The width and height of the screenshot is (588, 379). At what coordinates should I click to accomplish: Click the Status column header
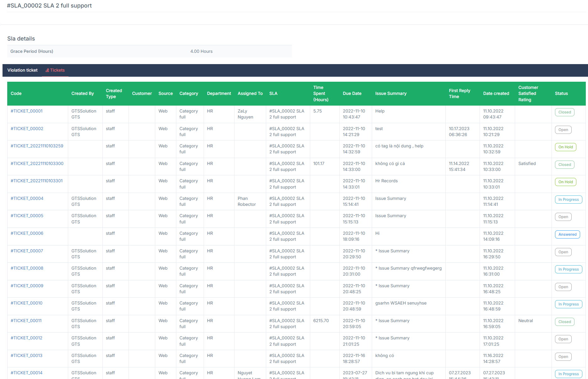click(561, 93)
